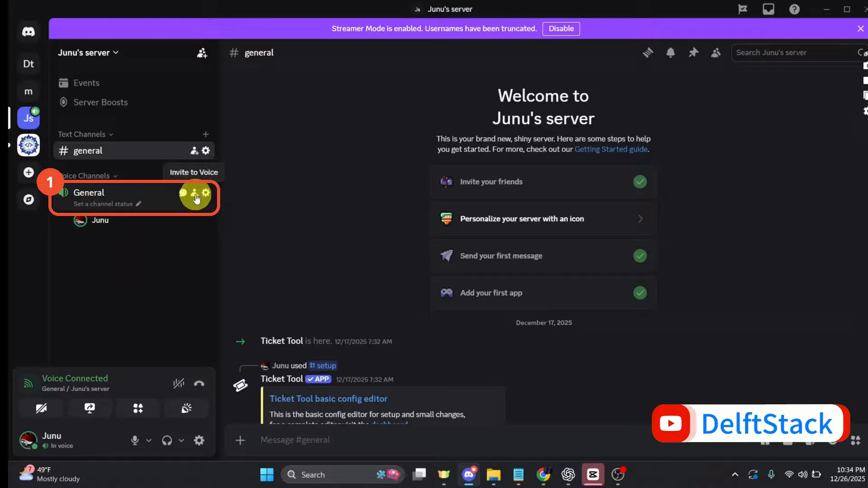Open notification settings bell icon

click(670, 53)
